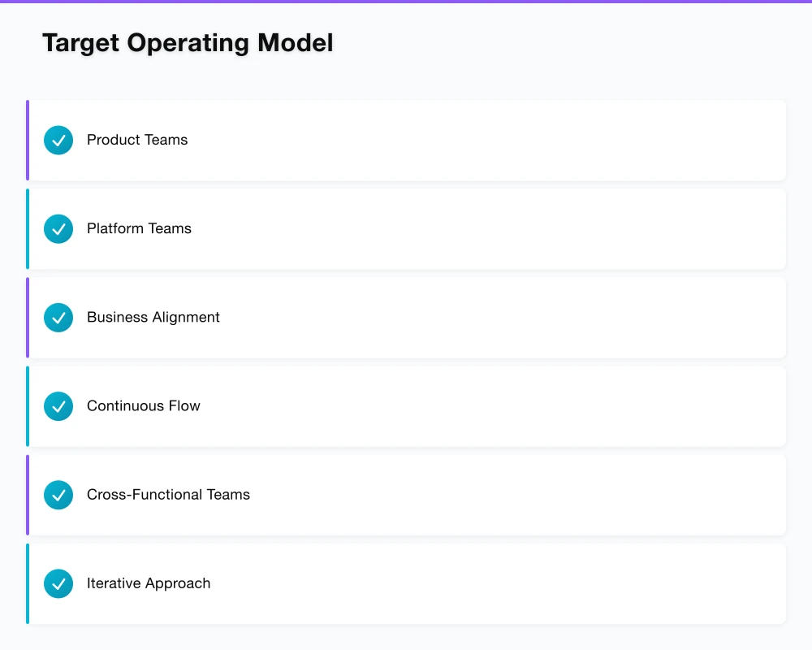Click the checkmark icon beside Continuous Flow

(58, 405)
